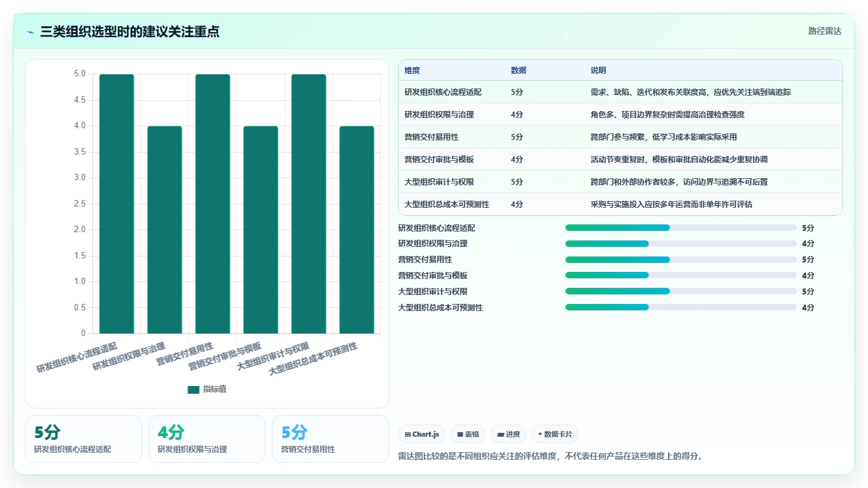Click the 5分 value in the 大型组织审计与权限 table row
This screenshot has width=868, height=488.
click(517, 182)
